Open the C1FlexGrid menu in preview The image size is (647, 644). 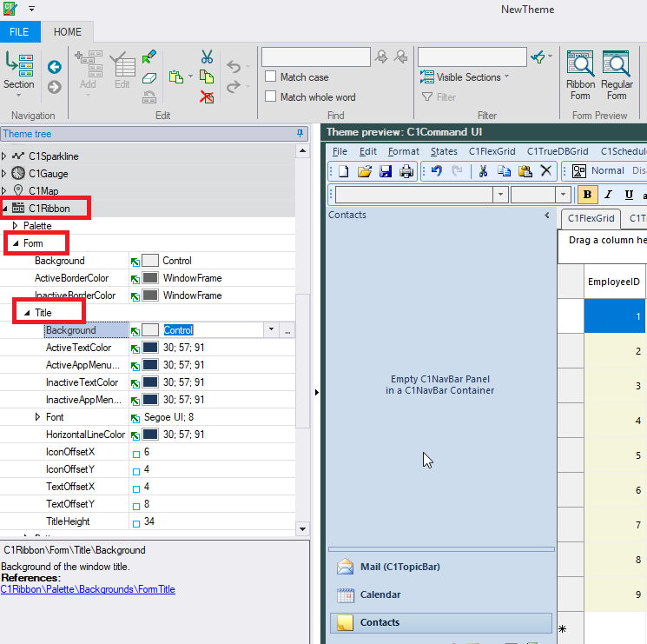click(492, 151)
